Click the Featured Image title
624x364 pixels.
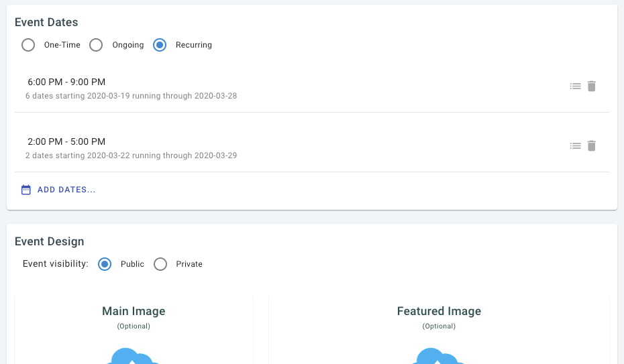click(x=439, y=311)
